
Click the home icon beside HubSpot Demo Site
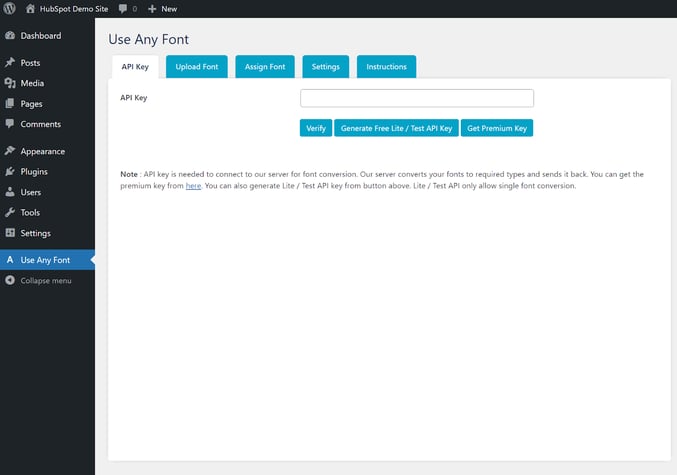(x=30, y=9)
